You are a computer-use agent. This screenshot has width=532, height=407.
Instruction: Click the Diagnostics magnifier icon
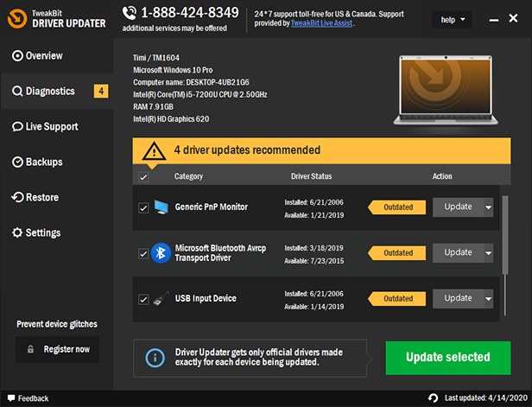click(x=17, y=91)
